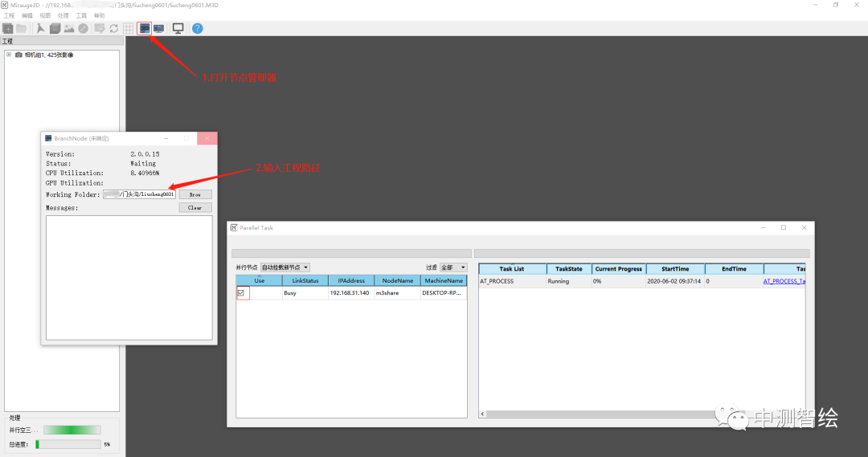Viewport: 868px width, 457px height.
Task: Click the new project icon
Action: coord(8,28)
